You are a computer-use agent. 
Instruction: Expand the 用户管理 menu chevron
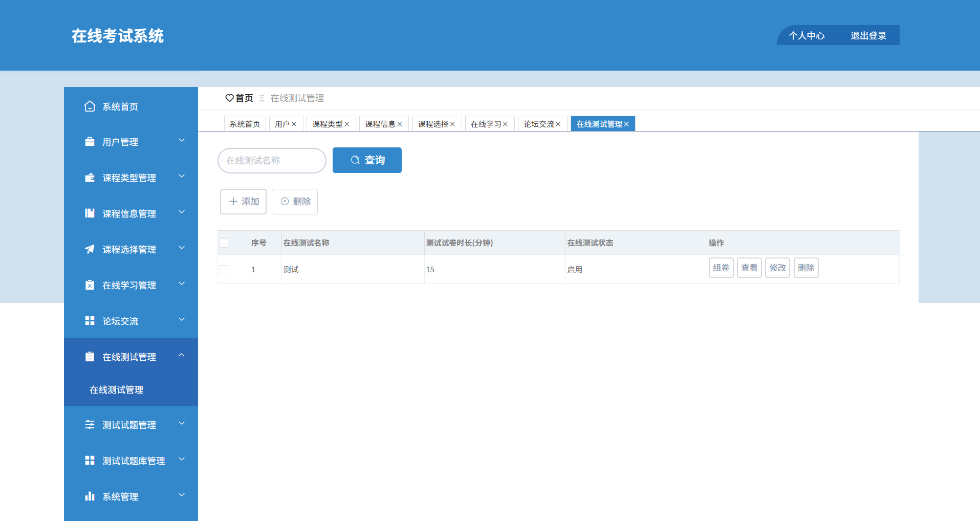pyautogui.click(x=182, y=140)
